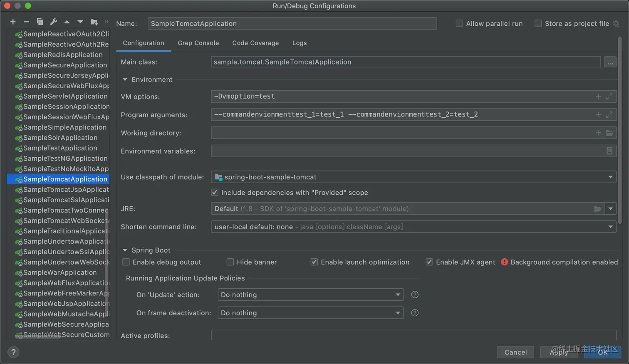The width and height of the screenshot is (629, 364).
Task: Click into the Name field
Action: [x=292, y=24]
